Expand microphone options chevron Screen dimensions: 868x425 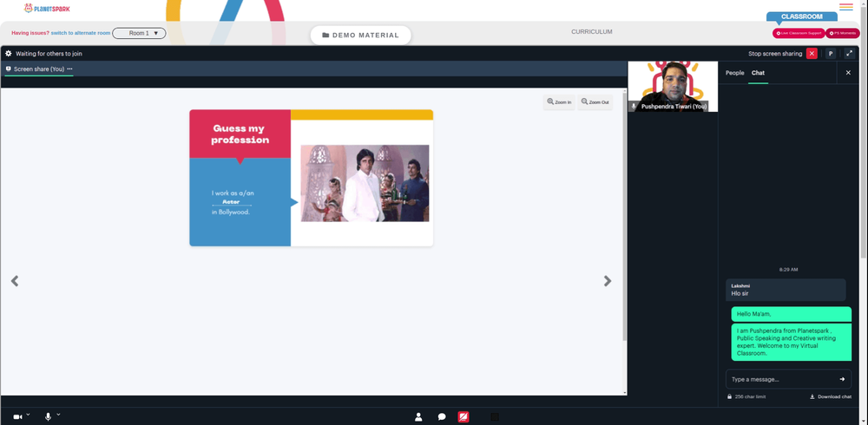(58, 415)
